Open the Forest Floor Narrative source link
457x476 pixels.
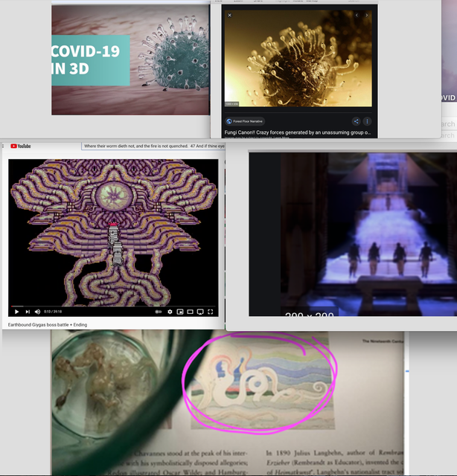[245, 121]
